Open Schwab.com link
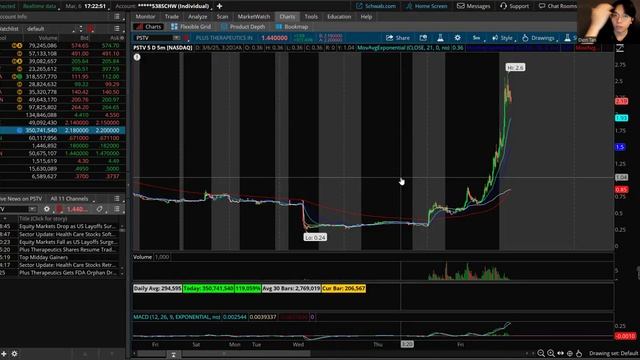640x360 pixels. point(376,6)
